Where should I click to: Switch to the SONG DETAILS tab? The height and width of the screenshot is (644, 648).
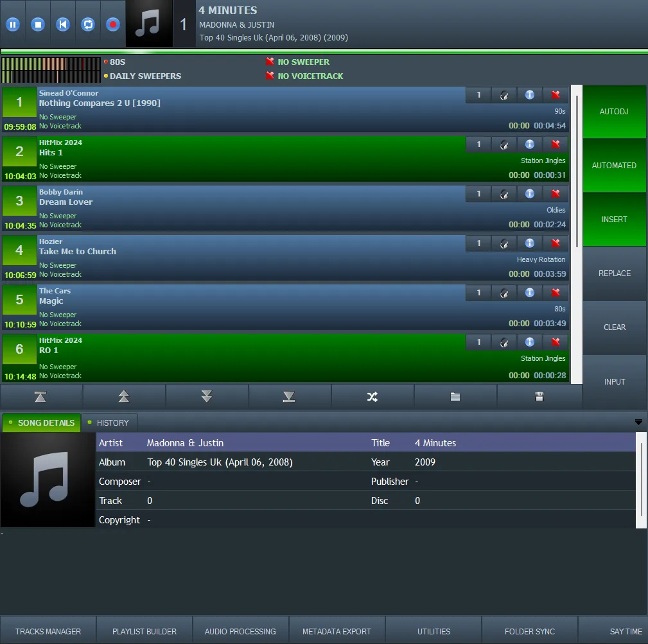pos(41,423)
